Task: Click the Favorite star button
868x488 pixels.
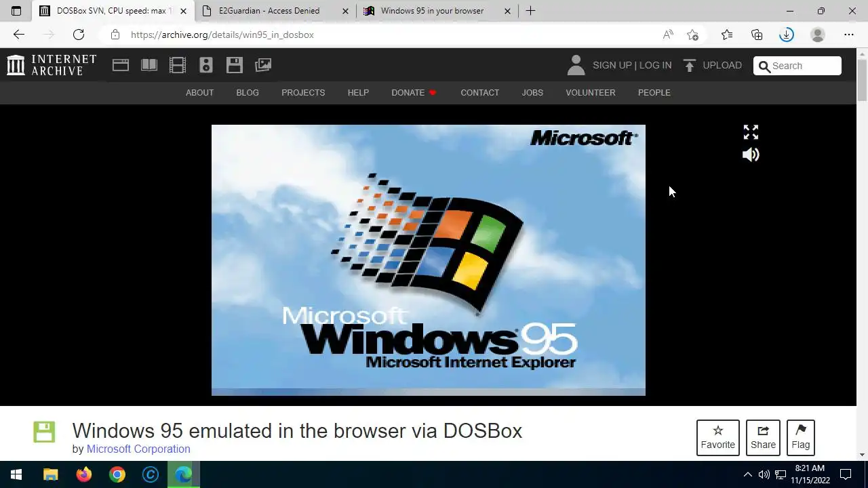Action: 718,437
